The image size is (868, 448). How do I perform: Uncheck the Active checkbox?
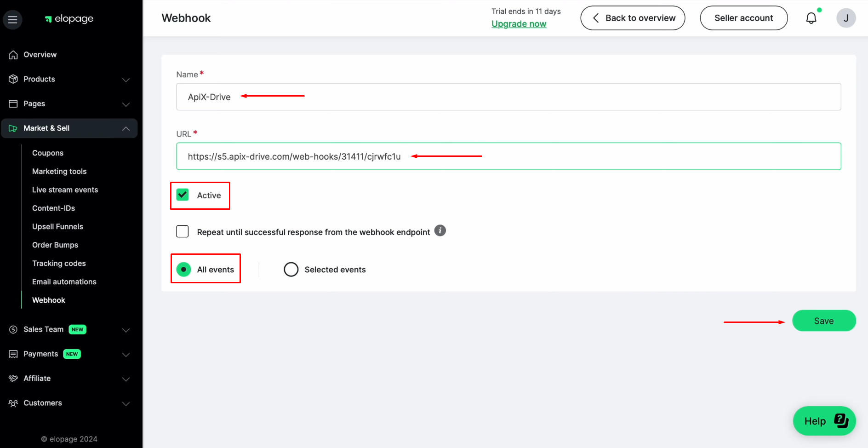pos(183,195)
